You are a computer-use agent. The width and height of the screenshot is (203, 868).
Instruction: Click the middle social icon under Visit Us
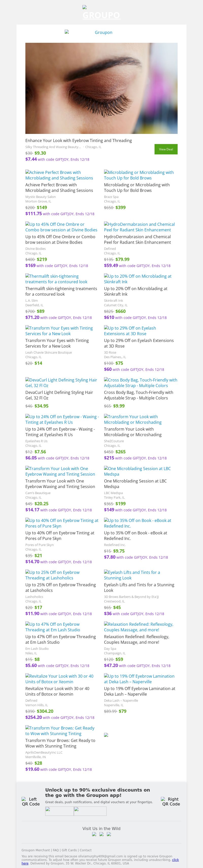[101, 834]
